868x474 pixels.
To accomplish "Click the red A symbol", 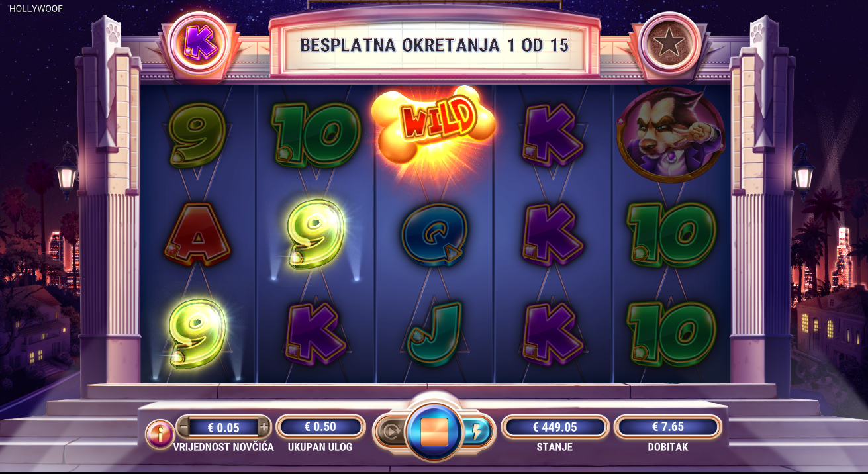I will tap(197, 234).
